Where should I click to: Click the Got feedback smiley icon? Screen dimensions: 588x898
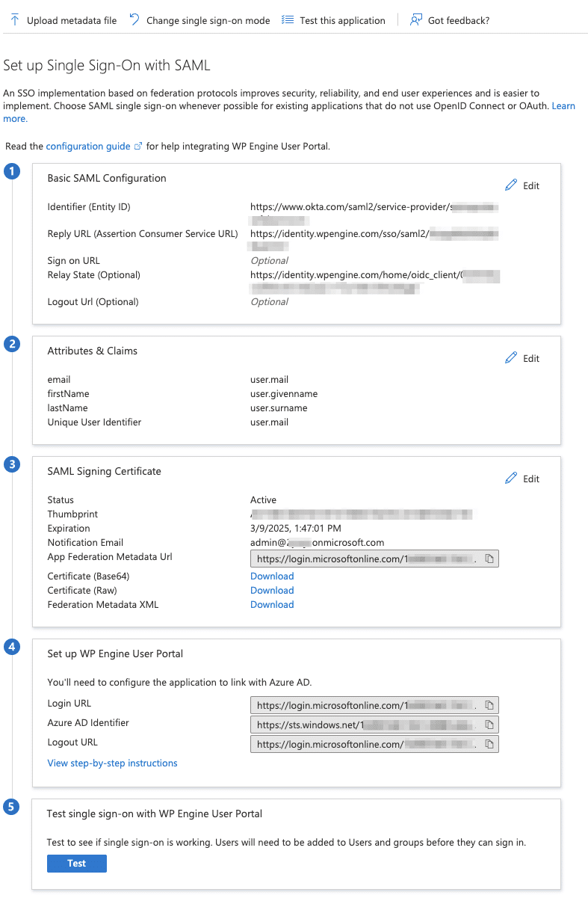[415, 19]
